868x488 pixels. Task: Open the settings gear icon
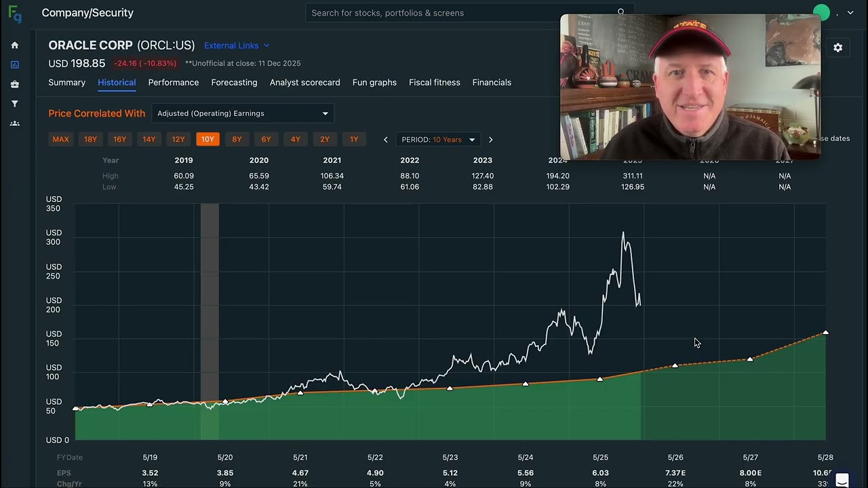[837, 47]
